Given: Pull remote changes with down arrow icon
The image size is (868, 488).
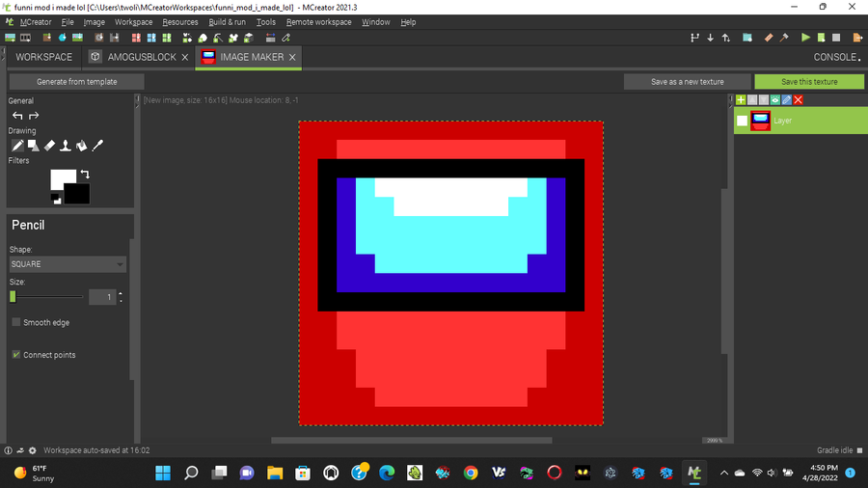Looking at the screenshot, I should (710, 38).
